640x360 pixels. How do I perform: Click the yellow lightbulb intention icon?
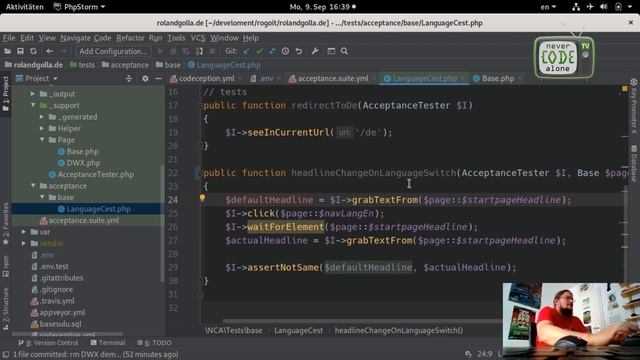point(202,198)
